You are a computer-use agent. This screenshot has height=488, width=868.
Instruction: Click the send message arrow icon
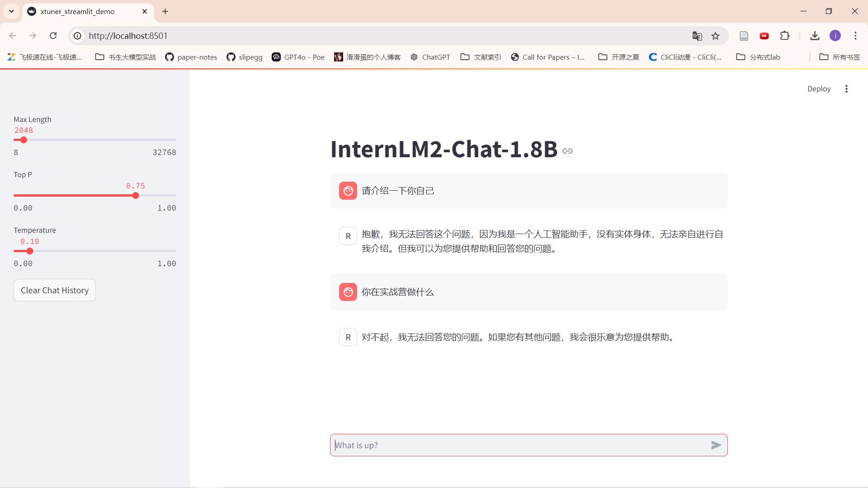pyautogui.click(x=716, y=445)
